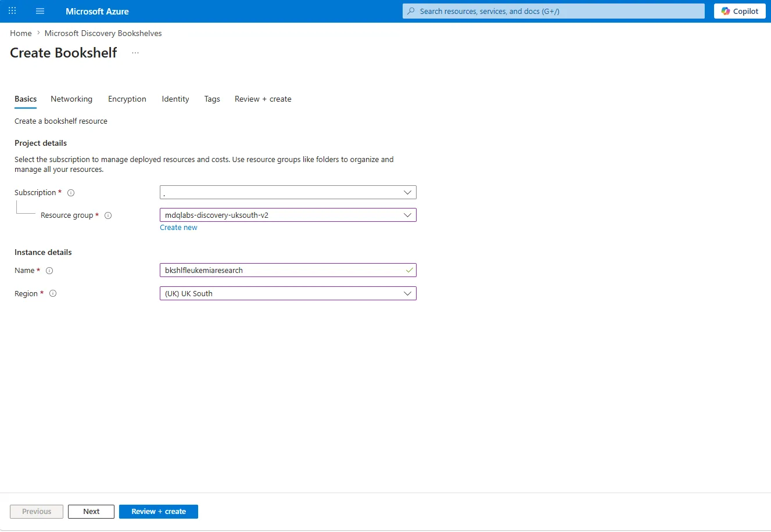Click the Copilot button
This screenshot has width=771, height=532.
(x=740, y=11)
